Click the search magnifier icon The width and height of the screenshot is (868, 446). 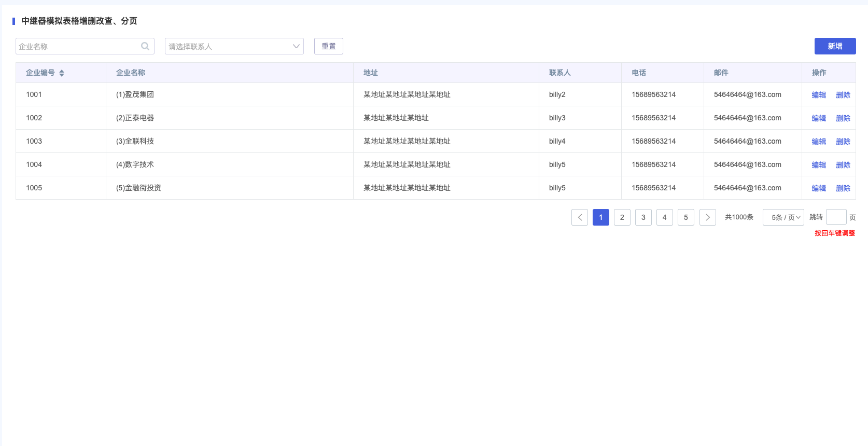[145, 46]
